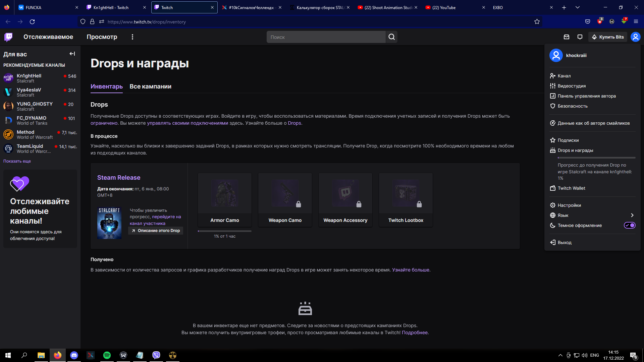Open Windows Start menu
Image resolution: width=644 pixels, height=362 pixels.
(8, 355)
